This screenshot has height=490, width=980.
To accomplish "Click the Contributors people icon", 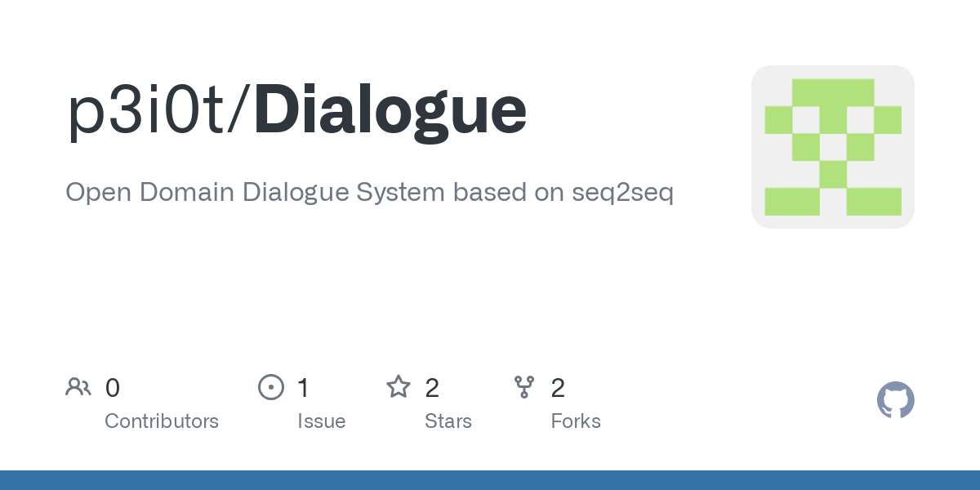I will click(x=78, y=386).
